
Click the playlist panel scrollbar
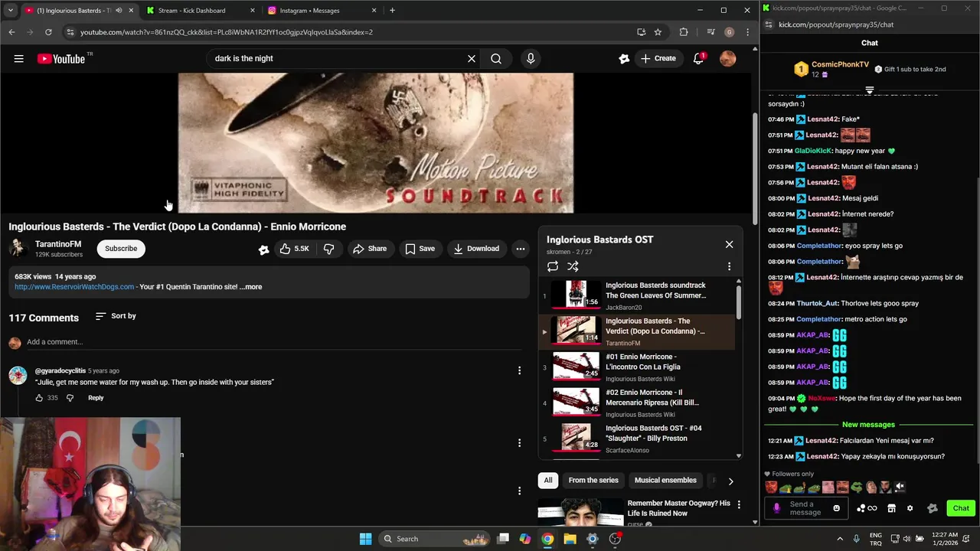[739, 302]
